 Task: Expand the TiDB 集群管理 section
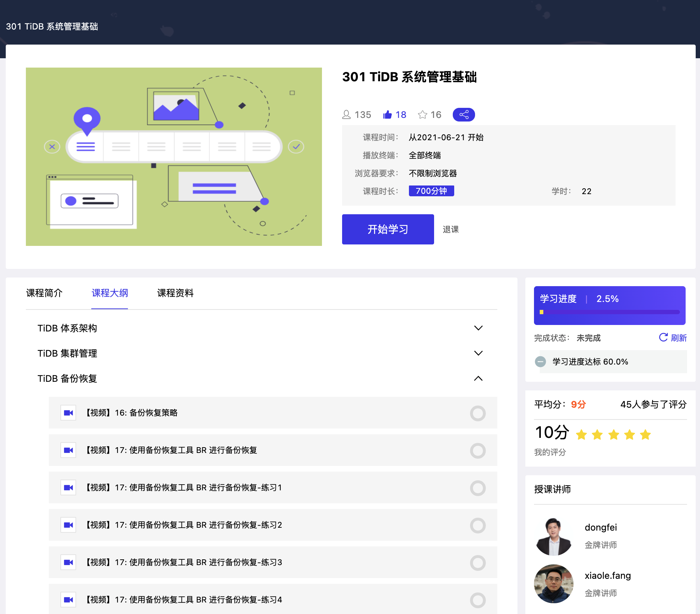[478, 353]
